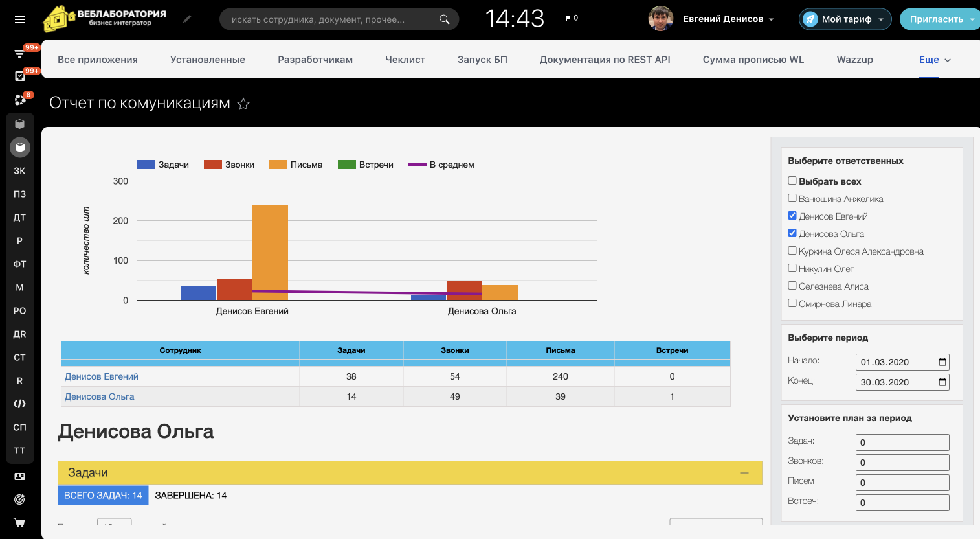Enable the Никулин Олег checkbox
The height and width of the screenshot is (539, 980).
point(792,268)
